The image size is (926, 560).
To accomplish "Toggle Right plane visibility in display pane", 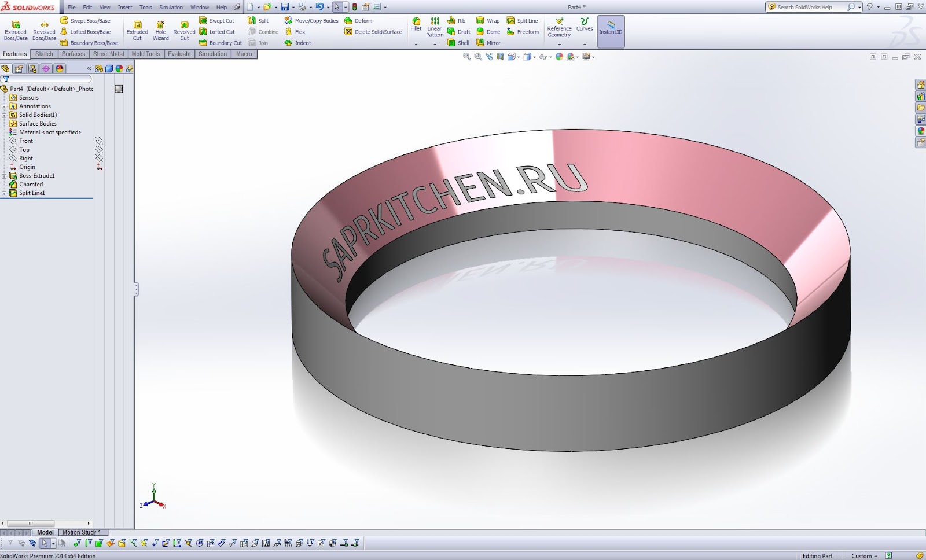I will (99, 159).
